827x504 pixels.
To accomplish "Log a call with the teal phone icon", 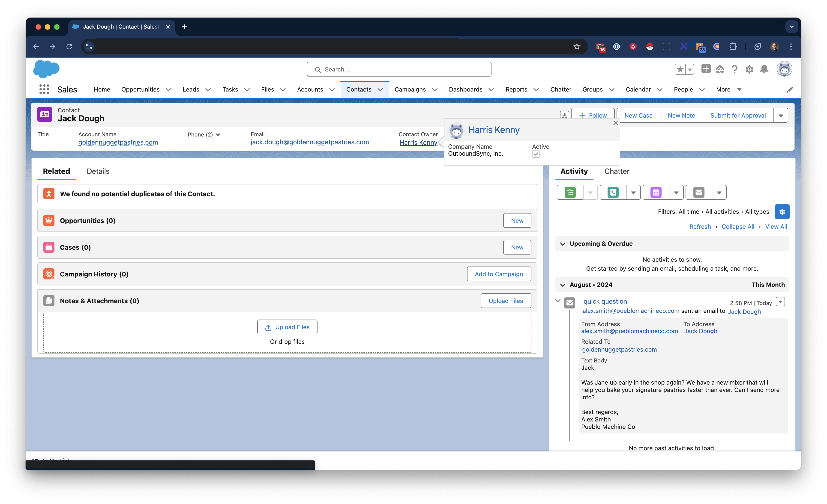I will [x=613, y=192].
